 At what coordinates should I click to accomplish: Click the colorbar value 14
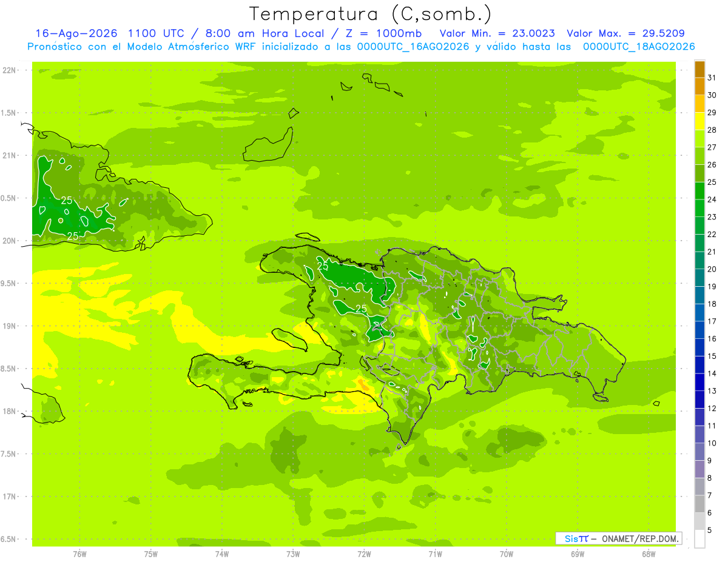tap(712, 373)
